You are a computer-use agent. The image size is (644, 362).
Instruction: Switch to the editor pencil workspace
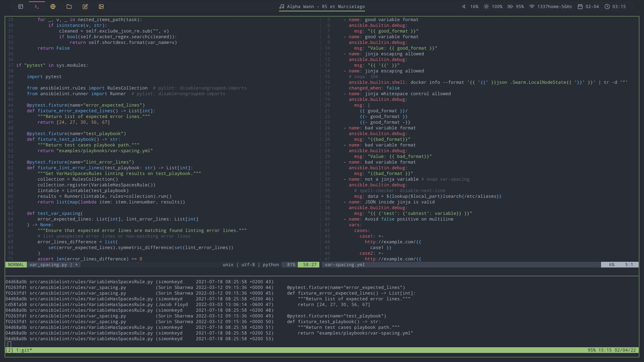click(x=85, y=6)
